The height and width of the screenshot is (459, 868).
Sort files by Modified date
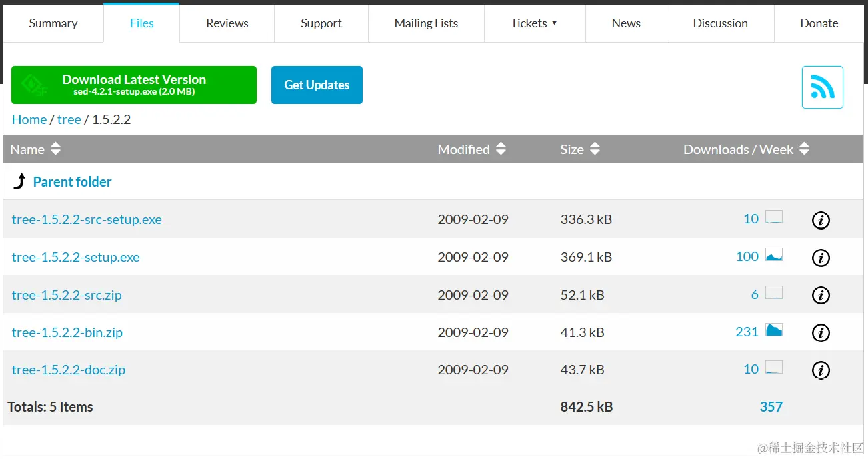click(x=501, y=149)
